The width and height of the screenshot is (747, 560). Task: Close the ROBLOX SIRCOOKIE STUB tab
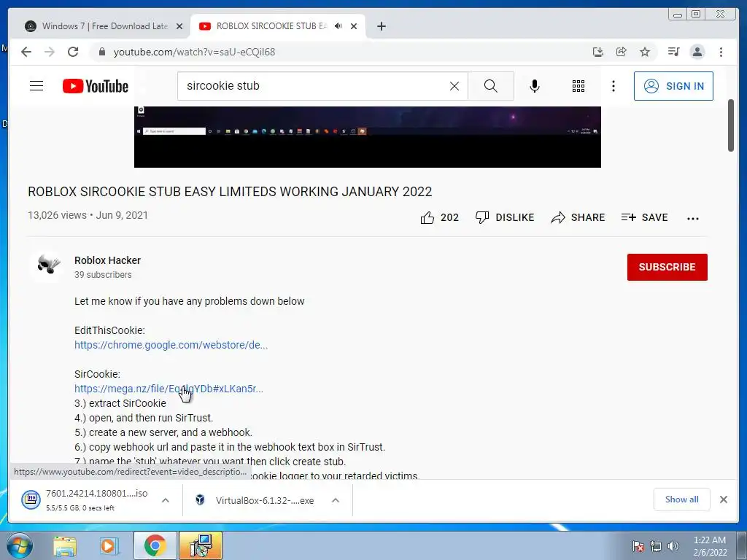click(354, 26)
